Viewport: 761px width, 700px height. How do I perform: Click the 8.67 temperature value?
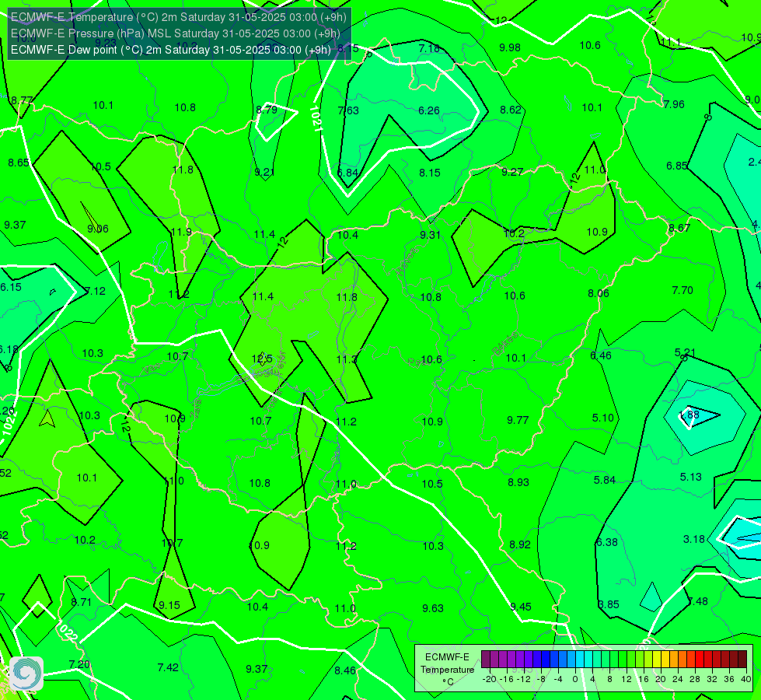(679, 228)
